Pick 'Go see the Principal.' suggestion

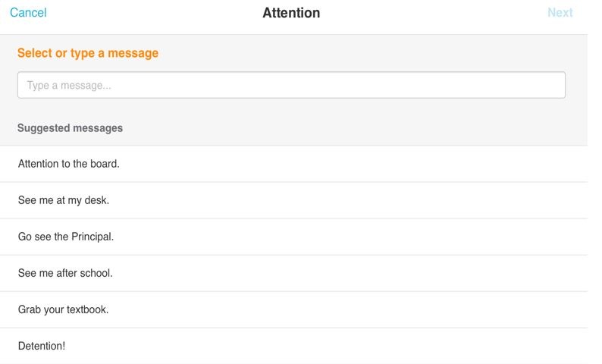point(66,237)
